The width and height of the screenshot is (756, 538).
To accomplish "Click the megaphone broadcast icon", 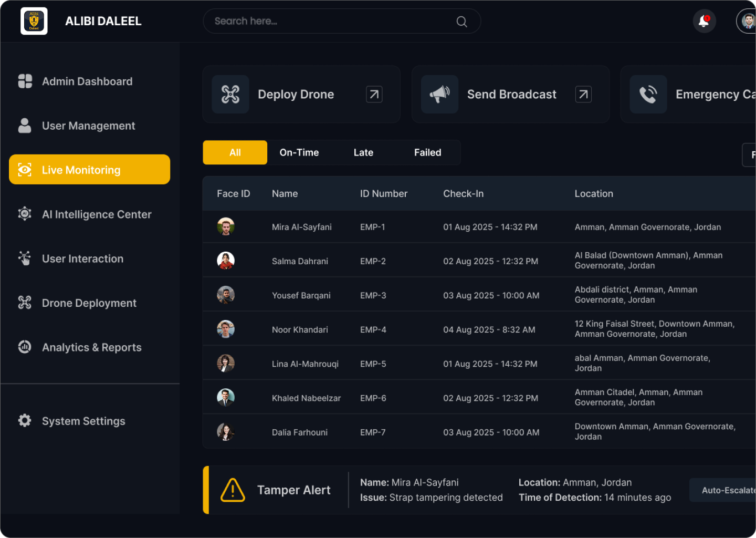I will pyautogui.click(x=440, y=95).
